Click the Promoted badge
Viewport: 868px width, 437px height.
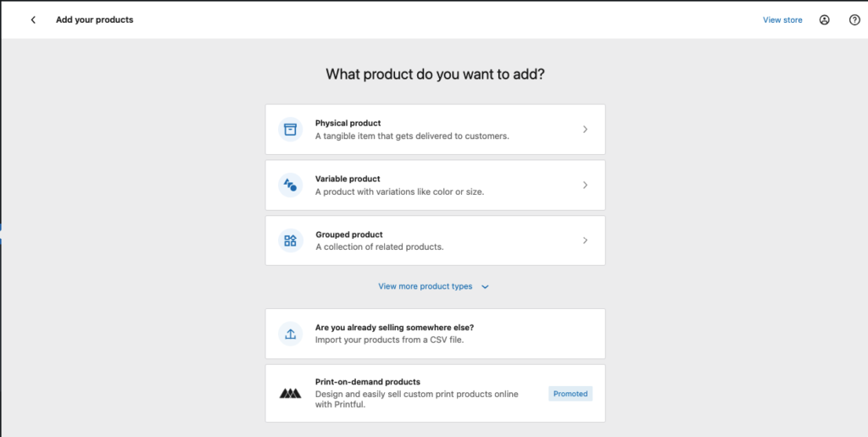570,394
